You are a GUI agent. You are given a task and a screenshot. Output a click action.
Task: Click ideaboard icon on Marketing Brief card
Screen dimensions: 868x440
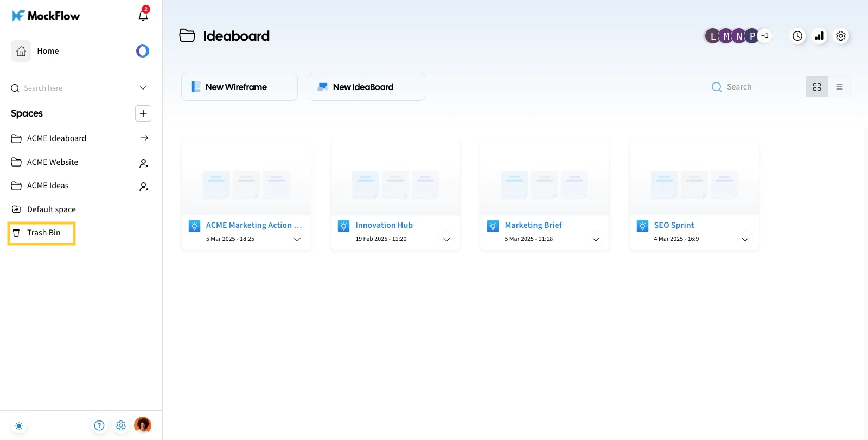[x=493, y=226]
